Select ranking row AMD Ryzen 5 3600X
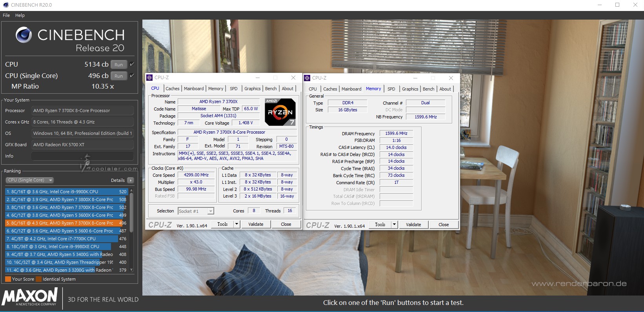The width and height of the screenshot is (644, 312). click(x=67, y=215)
